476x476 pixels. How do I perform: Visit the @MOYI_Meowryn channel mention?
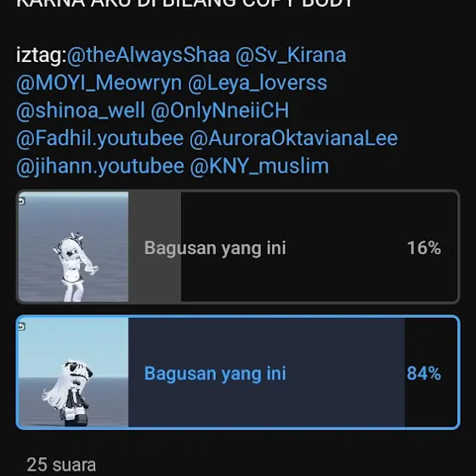99,83
